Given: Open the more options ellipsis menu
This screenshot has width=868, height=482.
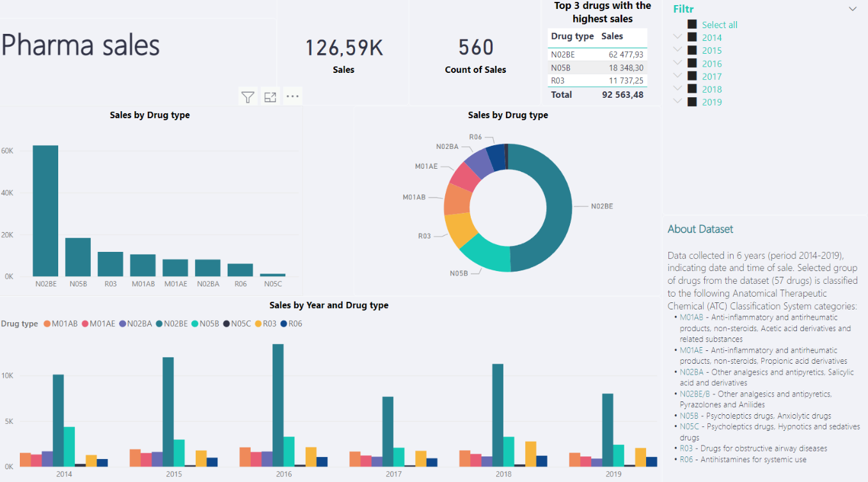Looking at the screenshot, I should click(292, 96).
